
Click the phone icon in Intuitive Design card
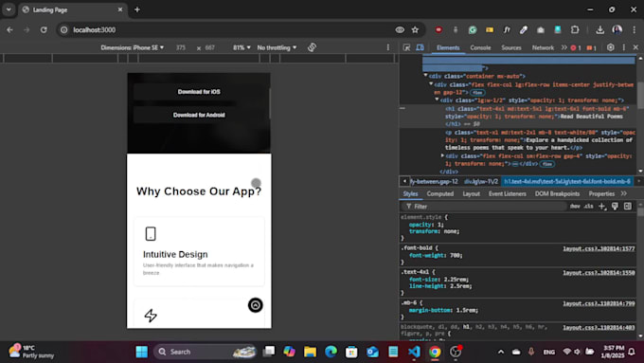pos(151,234)
